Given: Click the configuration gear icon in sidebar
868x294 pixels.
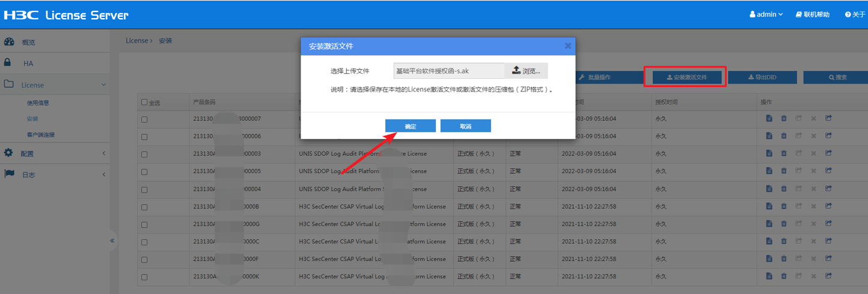Looking at the screenshot, I should tap(8, 153).
